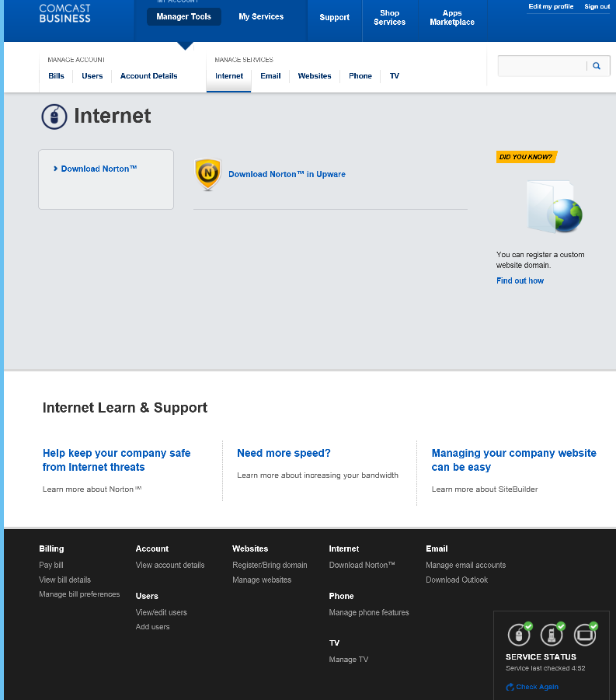616x700 pixels.
Task: Click Register/Bring domain footer link
Action: [270, 565]
